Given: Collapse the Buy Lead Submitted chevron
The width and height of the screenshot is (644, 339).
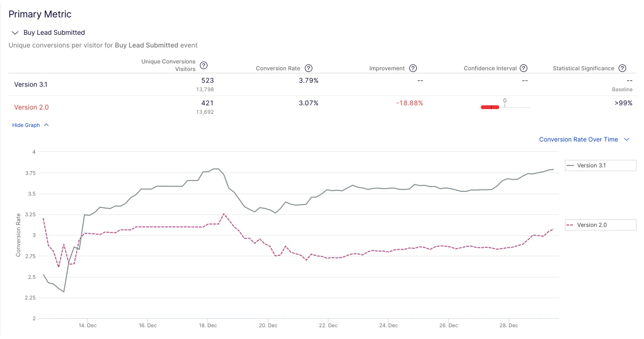Looking at the screenshot, I should coord(15,33).
